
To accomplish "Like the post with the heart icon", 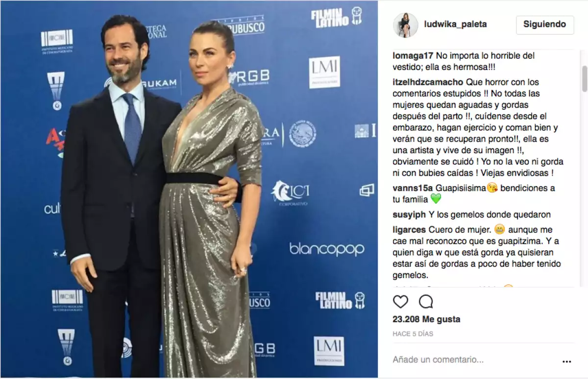I will 400,302.
